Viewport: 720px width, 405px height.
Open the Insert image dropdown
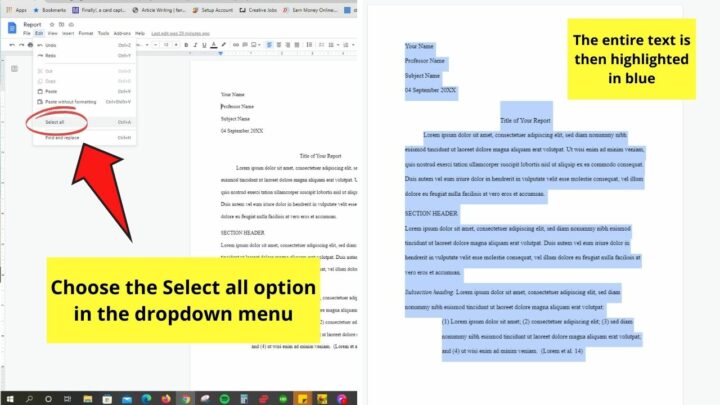(255, 45)
